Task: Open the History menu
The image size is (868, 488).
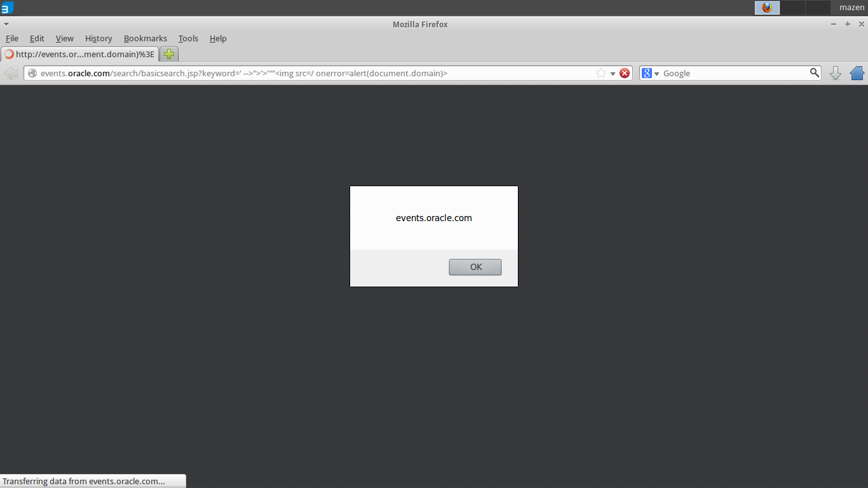Action: pos(98,38)
